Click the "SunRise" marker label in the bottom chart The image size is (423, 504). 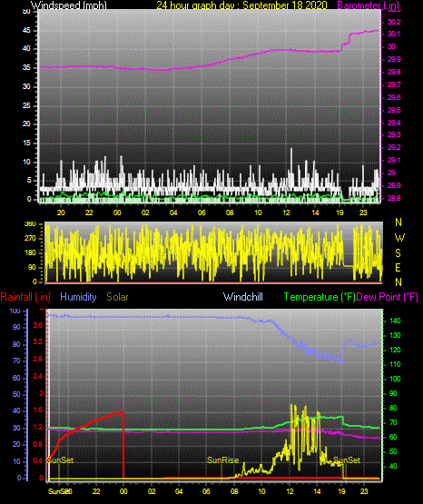[222, 460]
